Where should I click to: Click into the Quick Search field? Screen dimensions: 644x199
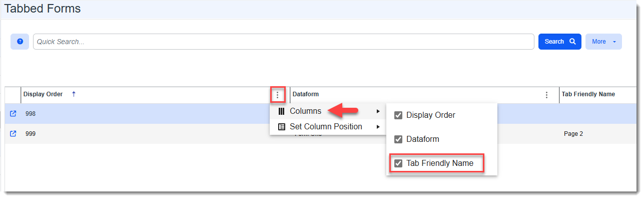[x=284, y=42]
